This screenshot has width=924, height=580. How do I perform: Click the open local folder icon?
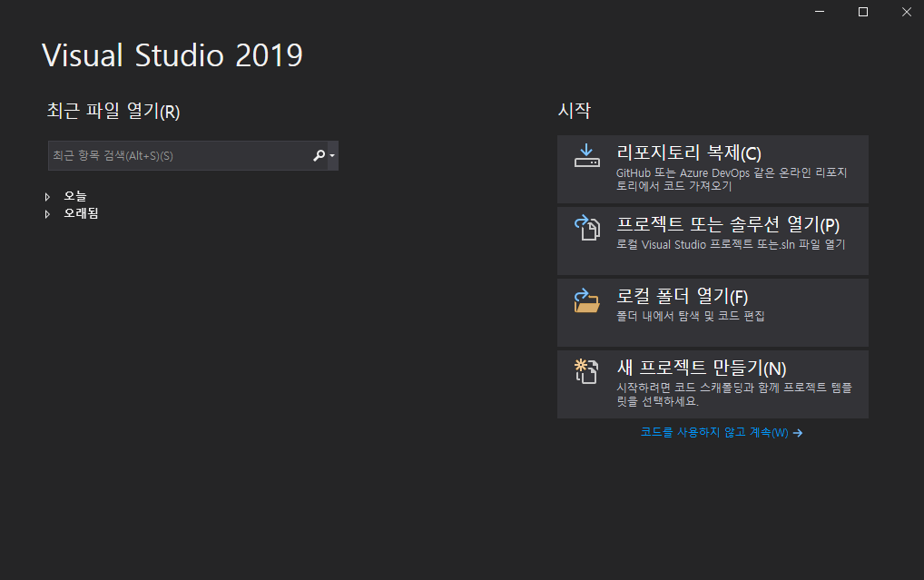pos(587,300)
